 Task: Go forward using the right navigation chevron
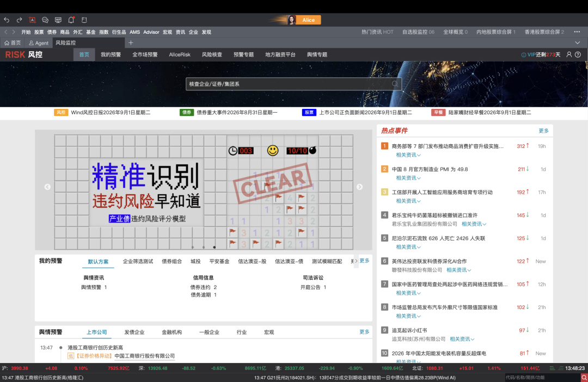coord(14,32)
